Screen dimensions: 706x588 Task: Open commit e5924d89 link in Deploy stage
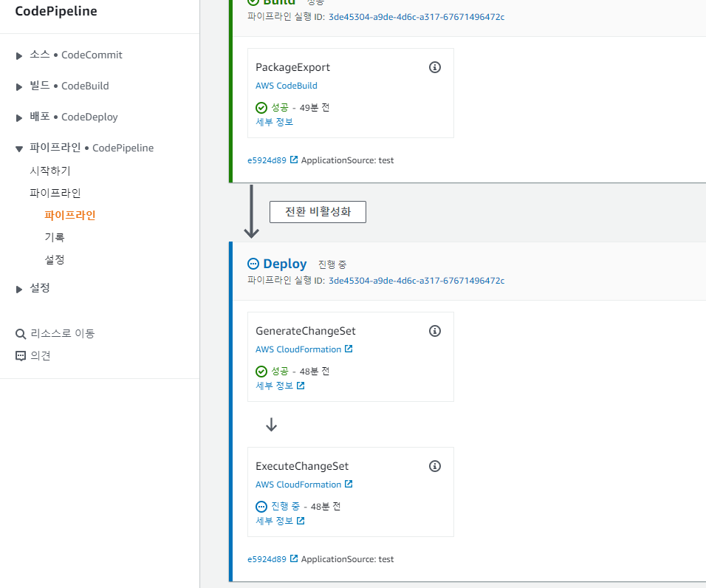click(x=267, y=559)
